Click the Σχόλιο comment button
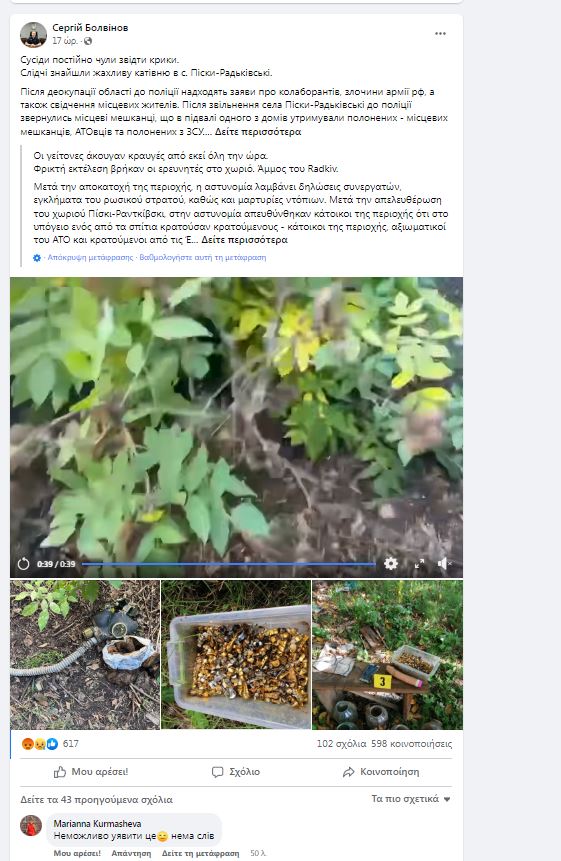Image resolution: width=561 pixels, height=861 pixels. pyautogui.click(x=236, y=772)
